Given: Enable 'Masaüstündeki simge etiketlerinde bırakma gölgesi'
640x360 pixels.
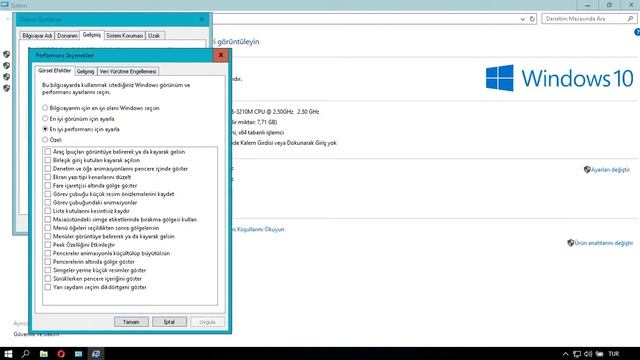Looking at the screenshot, I should click(48, 219).
